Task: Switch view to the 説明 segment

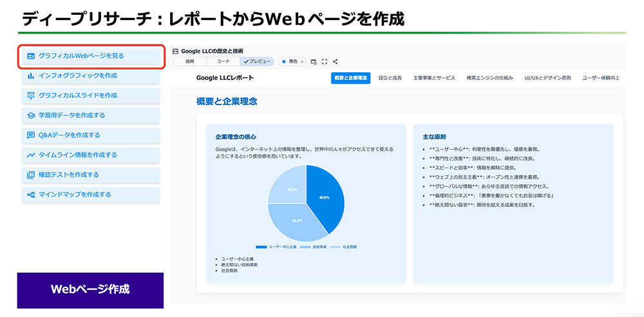Action: [189, 62]
